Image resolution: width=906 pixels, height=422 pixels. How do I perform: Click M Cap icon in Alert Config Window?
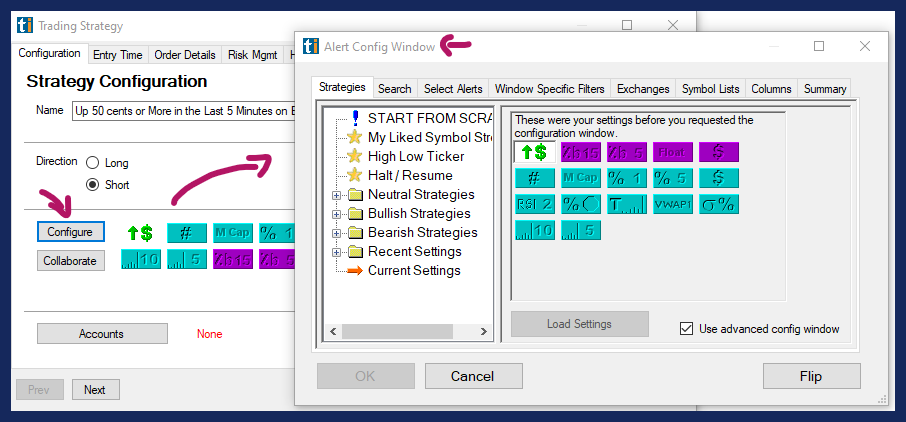[580, 178]
